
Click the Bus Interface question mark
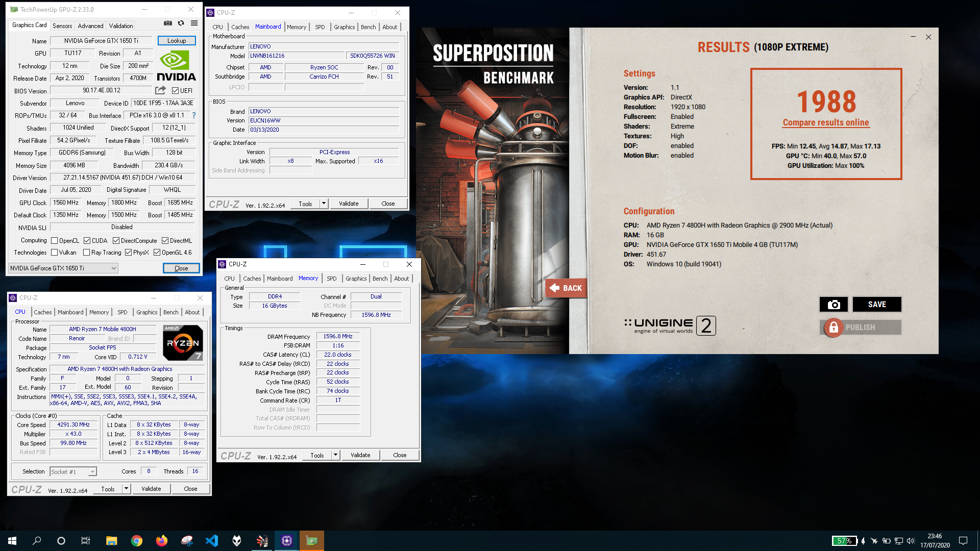194,115
